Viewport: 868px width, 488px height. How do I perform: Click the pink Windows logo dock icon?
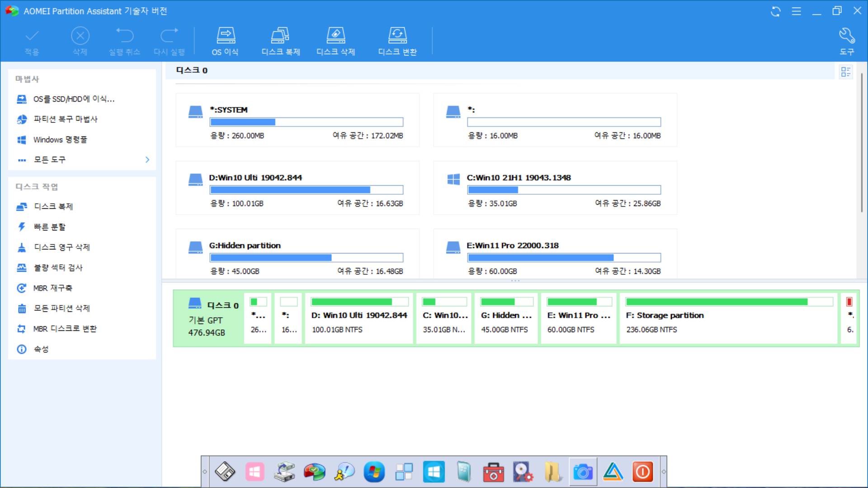(x=255, y=472)
